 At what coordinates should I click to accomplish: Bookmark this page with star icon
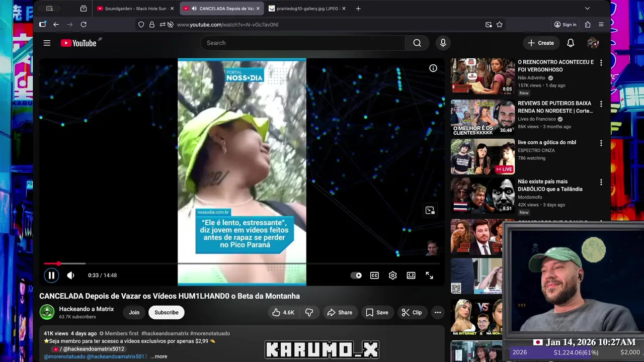[500, 24]
